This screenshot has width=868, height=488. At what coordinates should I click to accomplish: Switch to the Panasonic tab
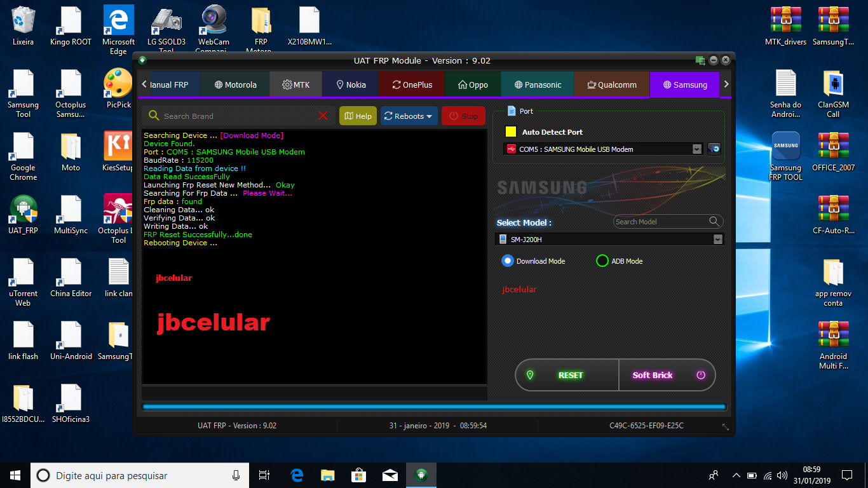click(538, 85)
